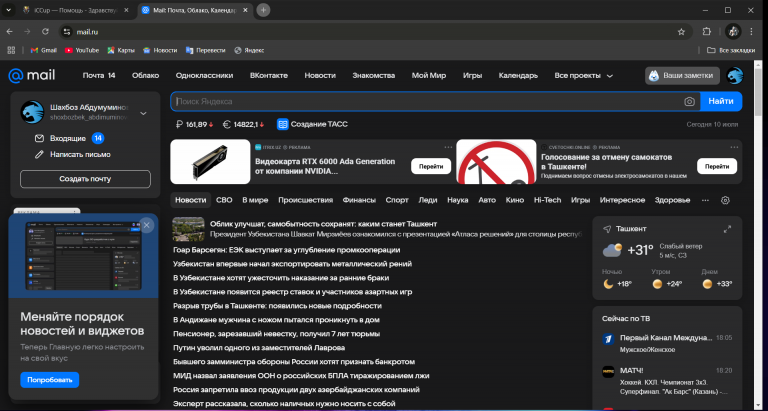Go back with browser back arrow
Image resolution: width=768 pixels, height=411 pixels.
(x=9, y=31)
